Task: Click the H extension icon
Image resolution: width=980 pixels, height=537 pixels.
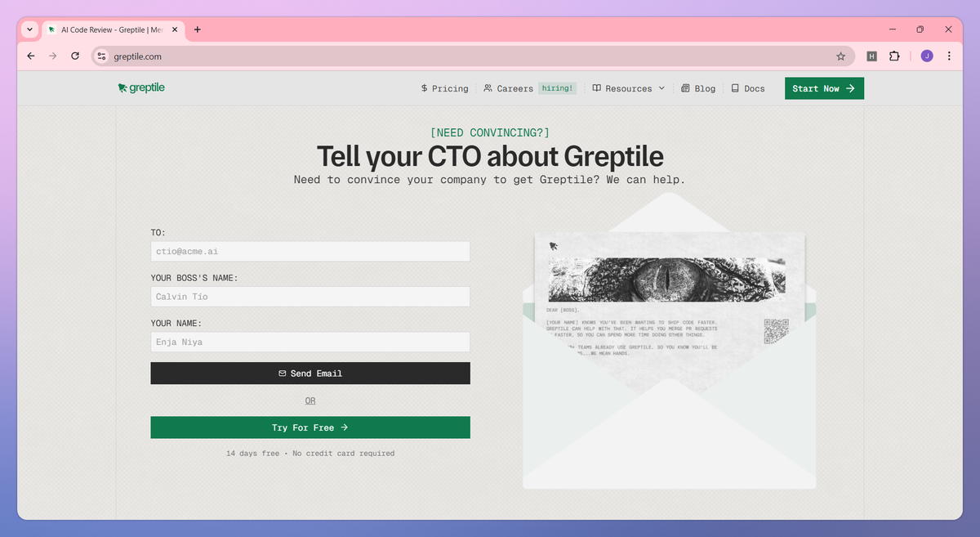Action: pyautogui.click(x=872, y=56)
